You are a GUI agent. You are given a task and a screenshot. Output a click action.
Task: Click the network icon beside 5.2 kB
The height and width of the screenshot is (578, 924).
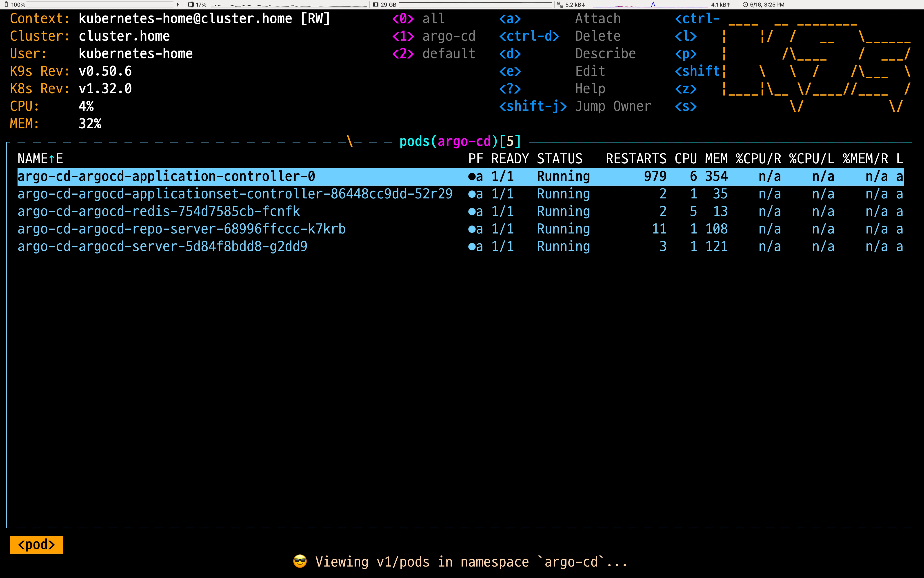[x=560, y=4]
